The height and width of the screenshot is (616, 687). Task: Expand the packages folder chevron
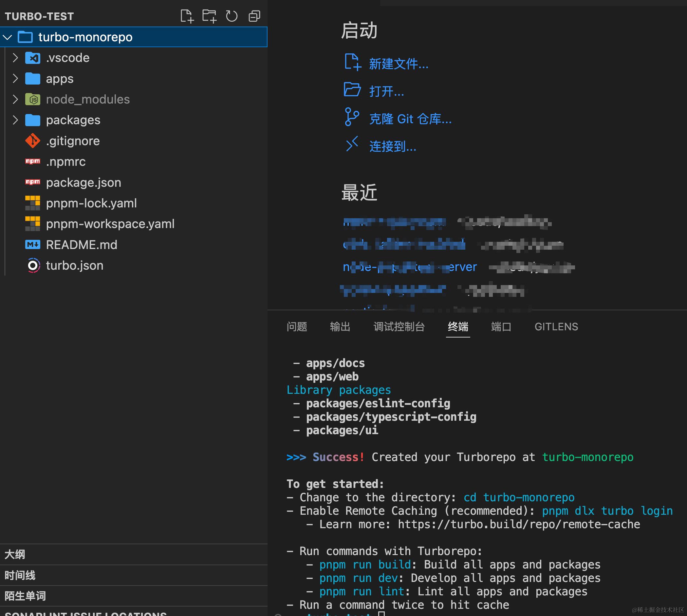click(15, 120)
